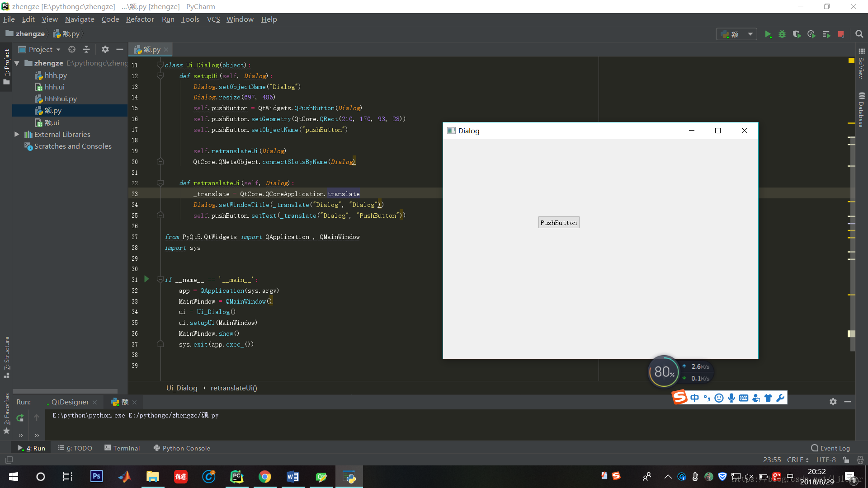Click run gutter arrow at line 31

[x=146, y=279]
